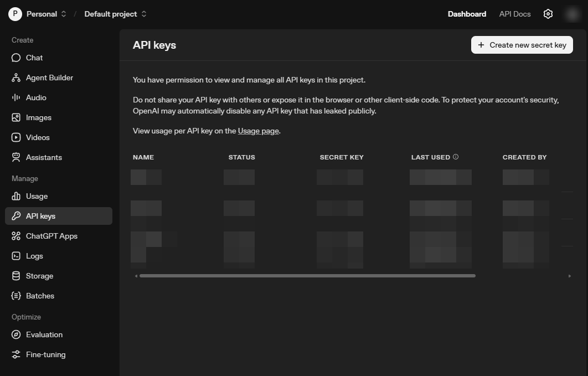This screenshot has width=588, height=376.
Task: Open the API Docs tab
Action: coord(515,14)
